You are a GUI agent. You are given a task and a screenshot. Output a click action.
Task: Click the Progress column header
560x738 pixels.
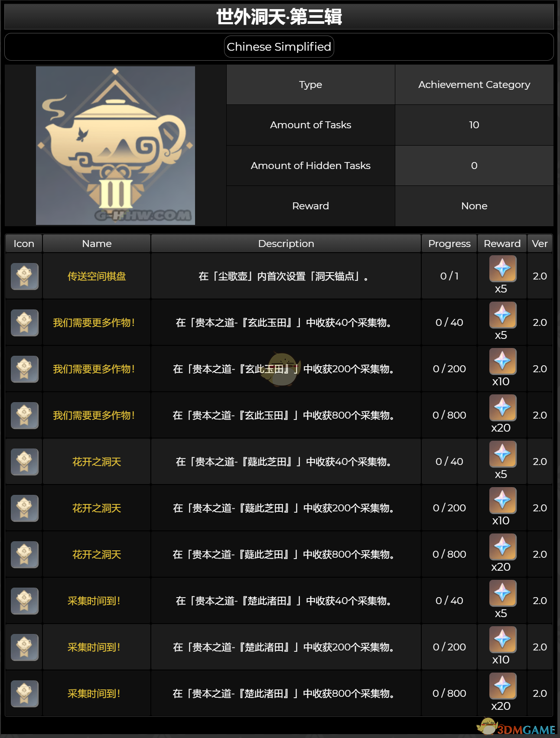click(x=449, y=244)
